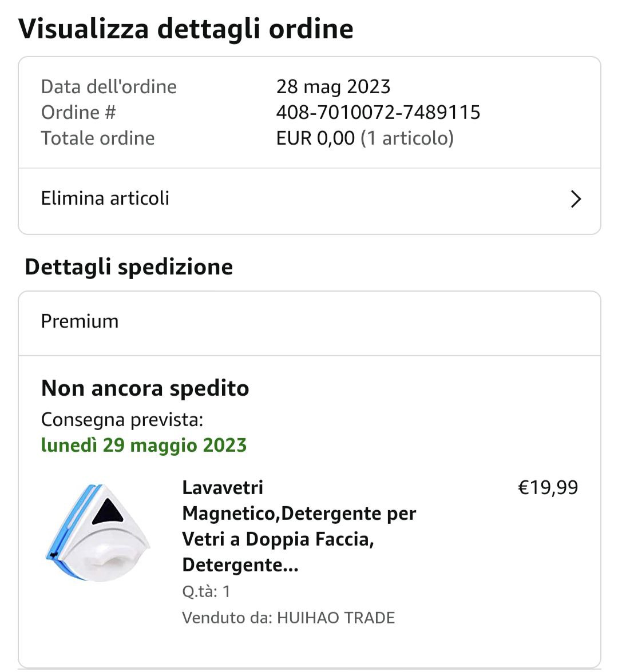Click the Premium shipping label
The height and width of the screenshot is (672, 618).
[80, 321]
